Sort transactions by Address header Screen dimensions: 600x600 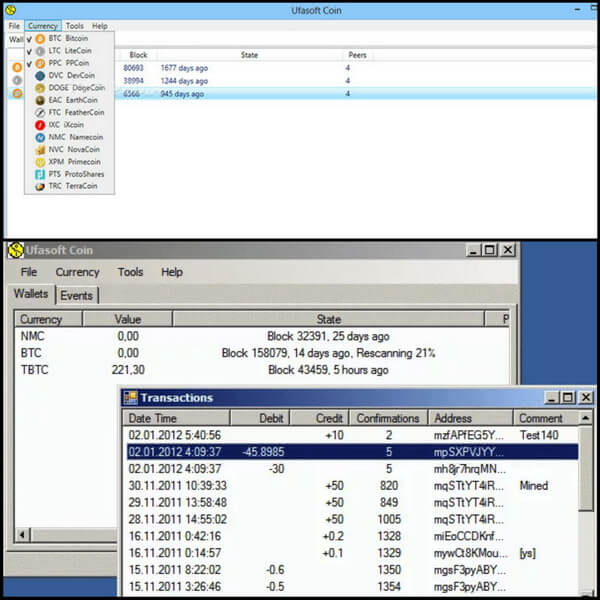[471, 418]
